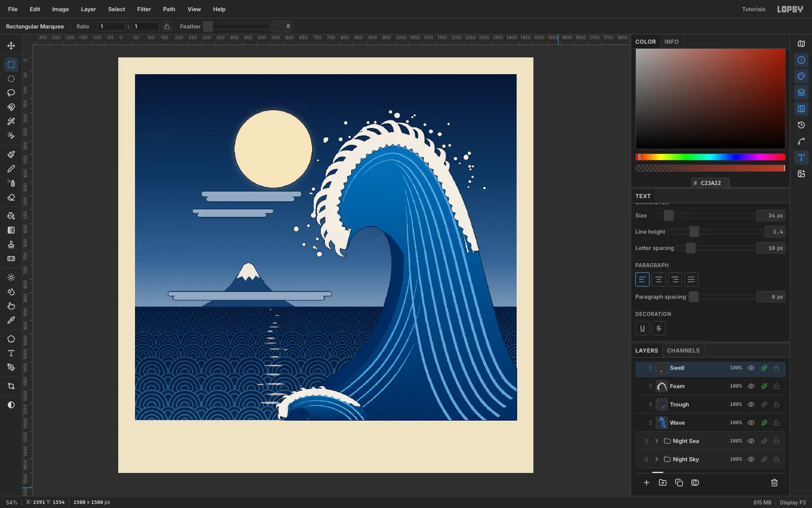Select the Pen tool
Image resolution: width=812 pixels, height=508 pixels.
pos(11,367)
